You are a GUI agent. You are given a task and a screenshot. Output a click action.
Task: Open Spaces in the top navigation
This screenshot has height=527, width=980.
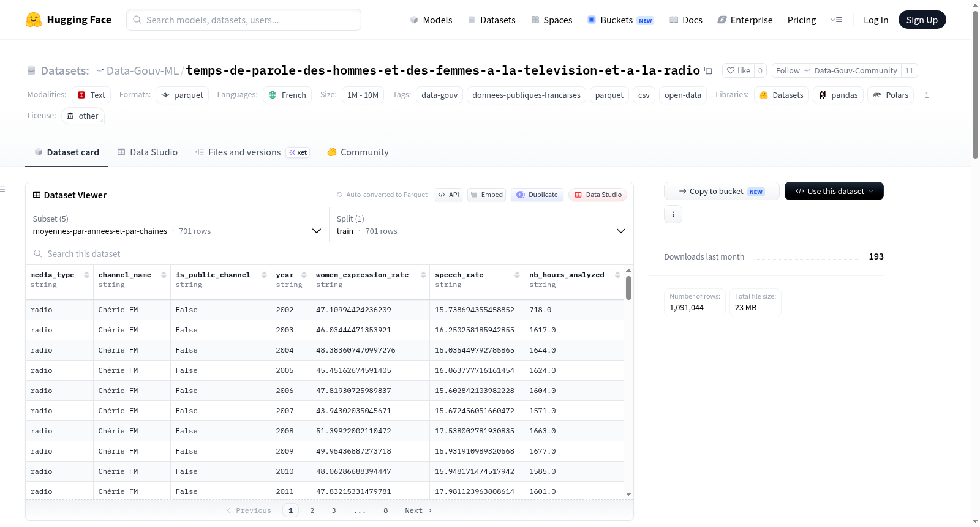[x=551, y=20]
